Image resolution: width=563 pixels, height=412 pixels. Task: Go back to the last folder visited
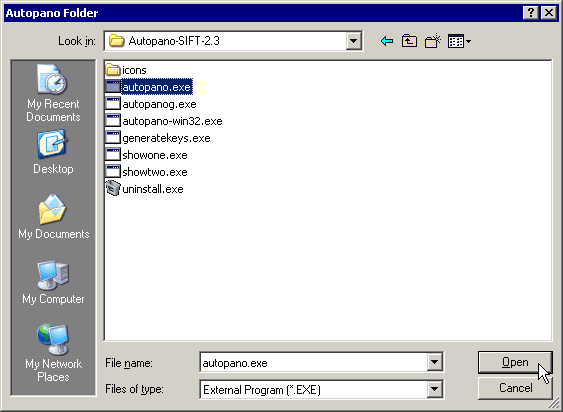387,41
